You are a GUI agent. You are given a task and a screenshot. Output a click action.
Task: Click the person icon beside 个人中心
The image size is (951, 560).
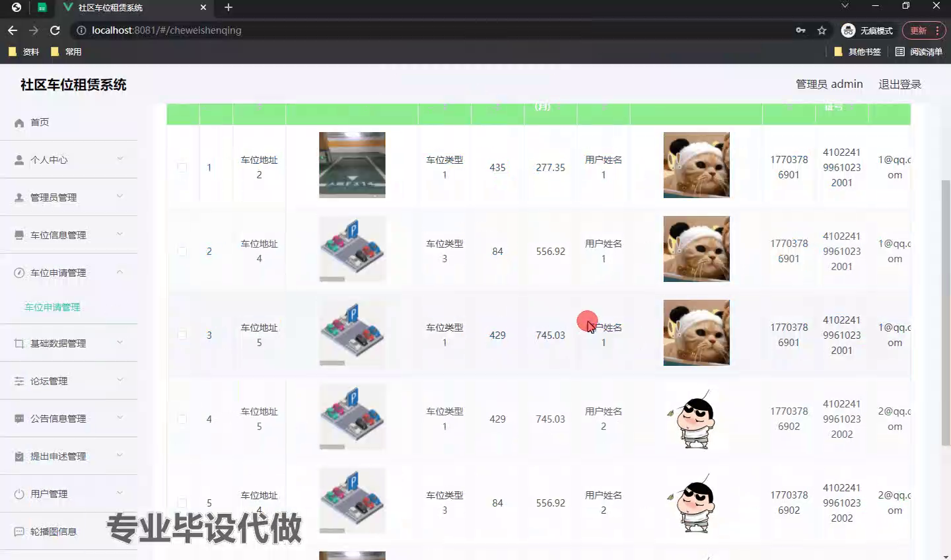point(19,160)
